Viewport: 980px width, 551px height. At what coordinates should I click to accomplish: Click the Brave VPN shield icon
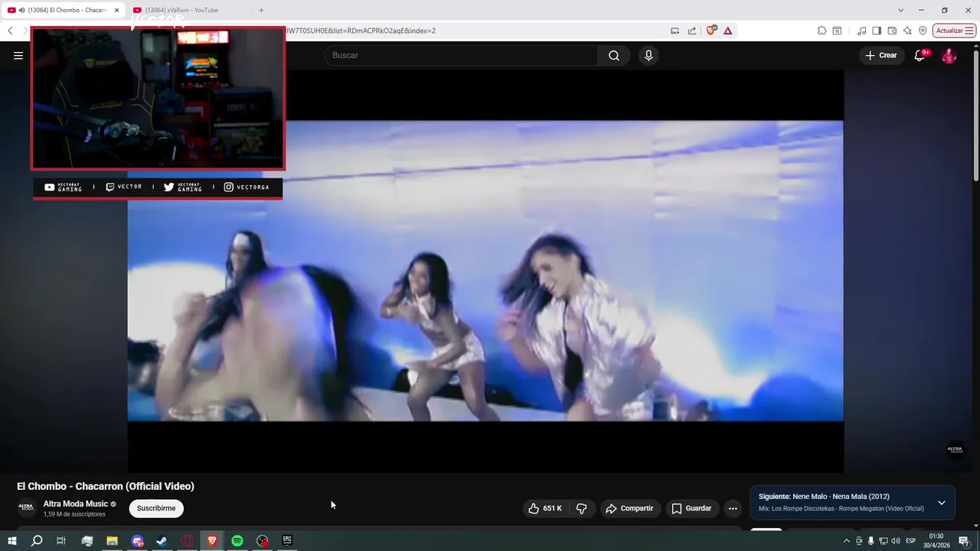(x=923, y=31)
